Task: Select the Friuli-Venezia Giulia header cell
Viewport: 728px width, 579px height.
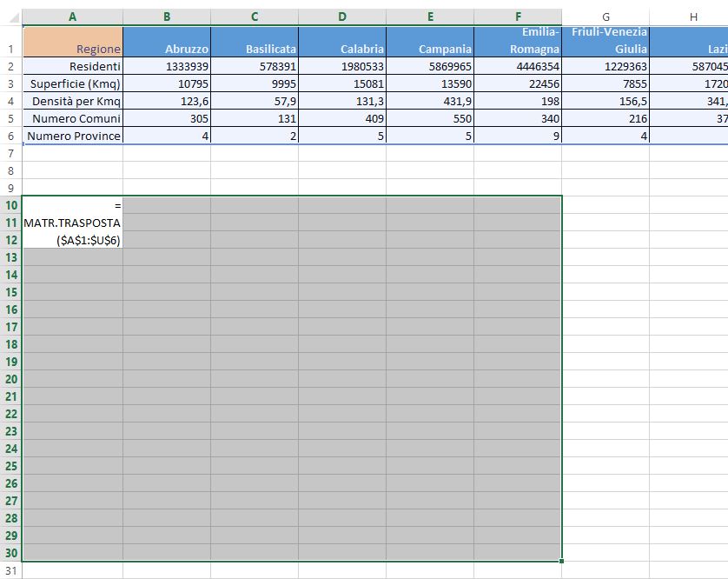Action: click(x=606, y=42)
